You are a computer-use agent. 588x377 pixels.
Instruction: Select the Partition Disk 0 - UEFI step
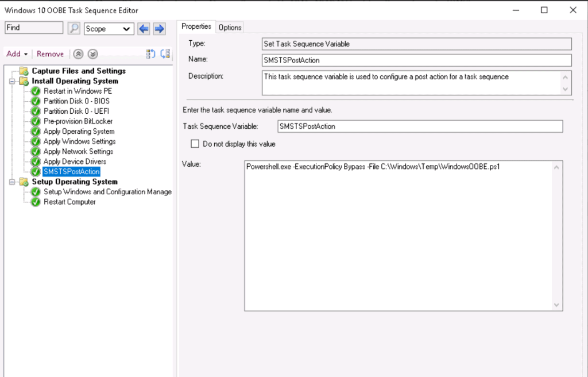click(x=76, y=111)
